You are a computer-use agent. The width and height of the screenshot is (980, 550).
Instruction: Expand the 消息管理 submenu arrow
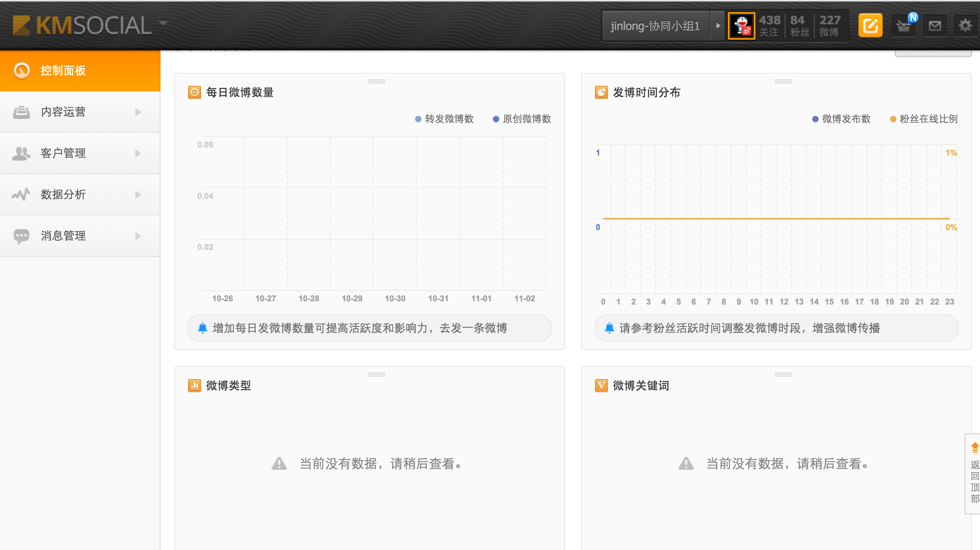point(138,236)
